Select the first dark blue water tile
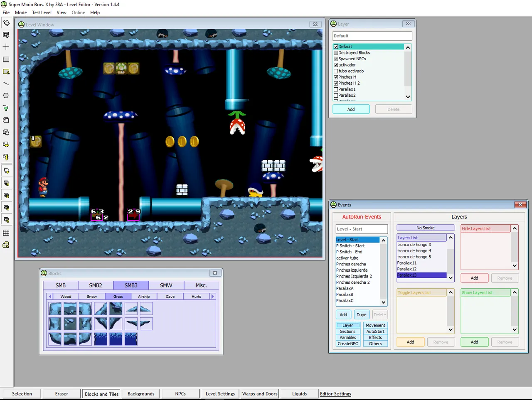 point(101,339)
